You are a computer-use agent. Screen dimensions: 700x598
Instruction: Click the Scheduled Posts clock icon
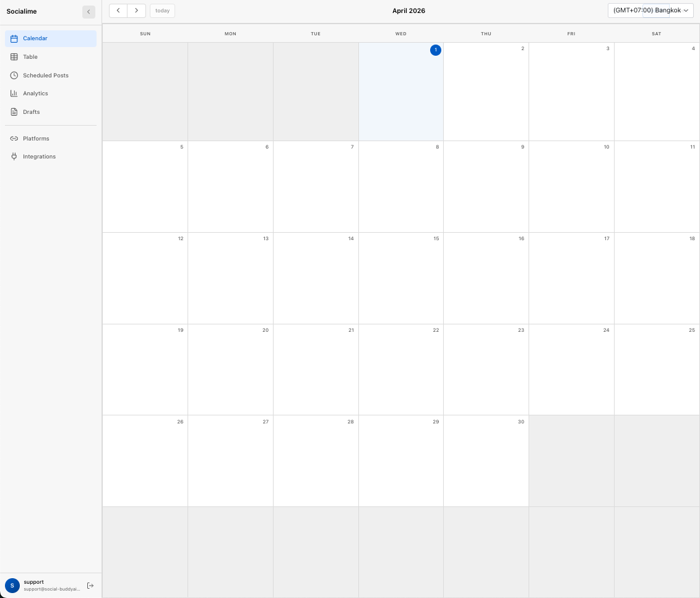(x=13, y=75)
